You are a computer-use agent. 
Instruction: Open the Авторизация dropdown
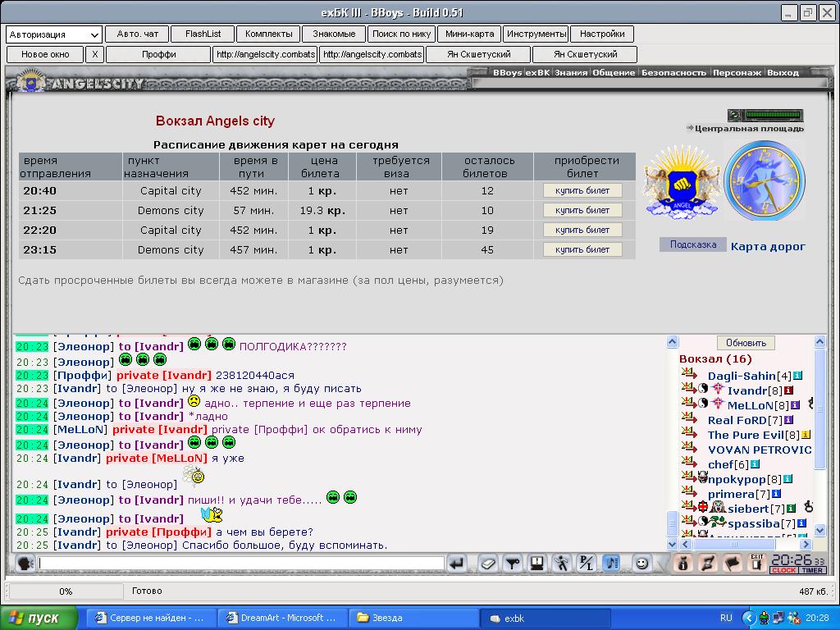coord(53,34)
